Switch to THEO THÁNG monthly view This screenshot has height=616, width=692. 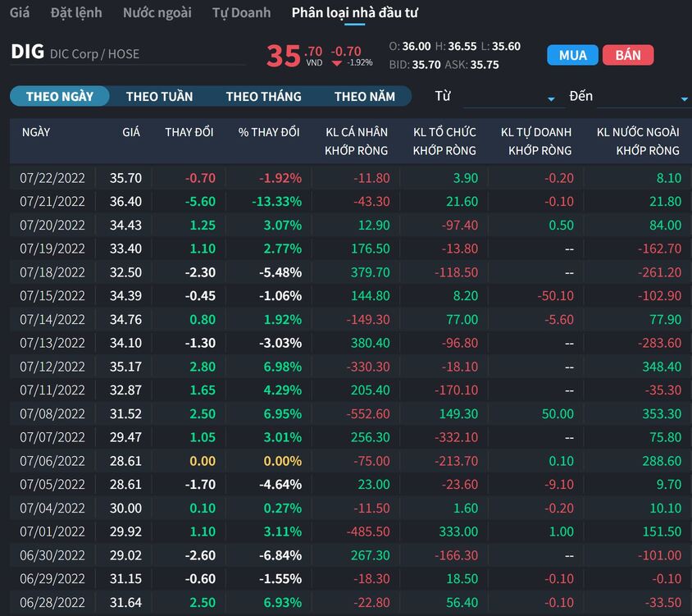[x=263, y=96]
